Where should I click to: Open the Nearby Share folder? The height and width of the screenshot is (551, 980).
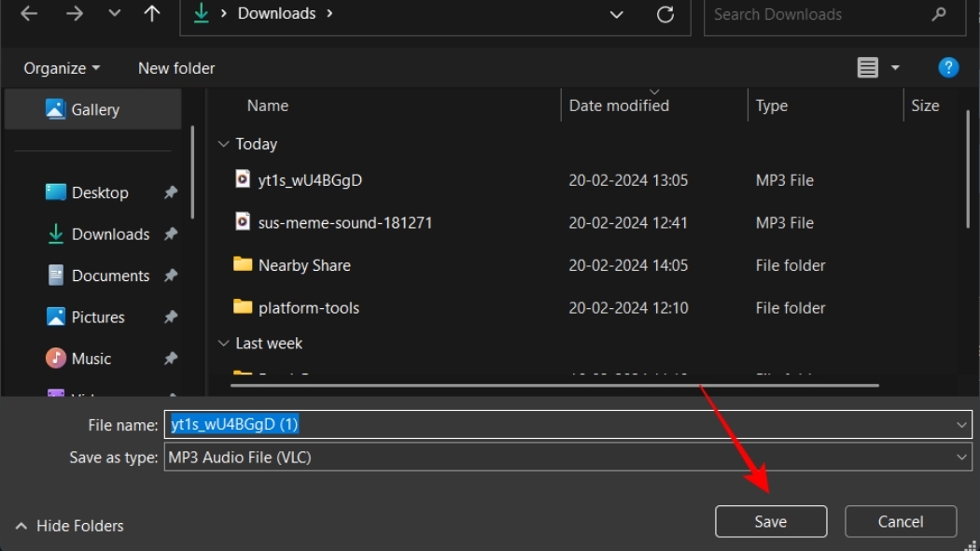pyautogui.click(x=303, y=265)
